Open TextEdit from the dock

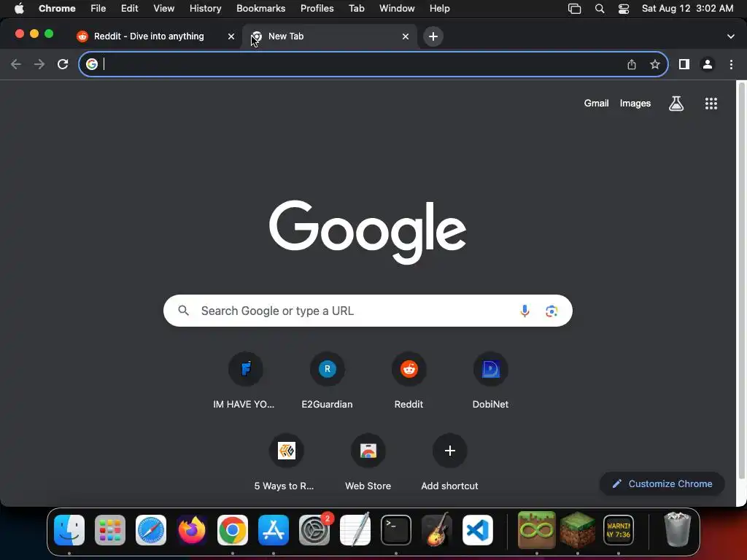click(x=355, y=530)
